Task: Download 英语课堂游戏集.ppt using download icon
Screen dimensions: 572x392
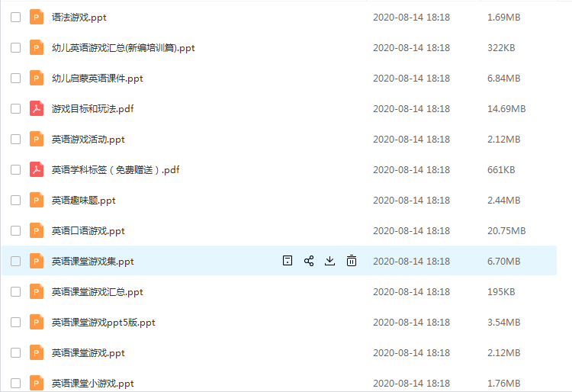Action: point(329,261)
